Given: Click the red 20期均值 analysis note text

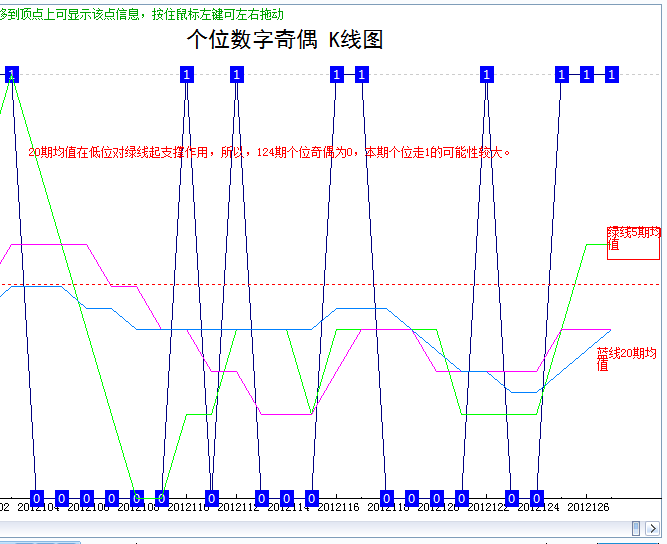Looking at the screenshot, I should coord(270,153).
